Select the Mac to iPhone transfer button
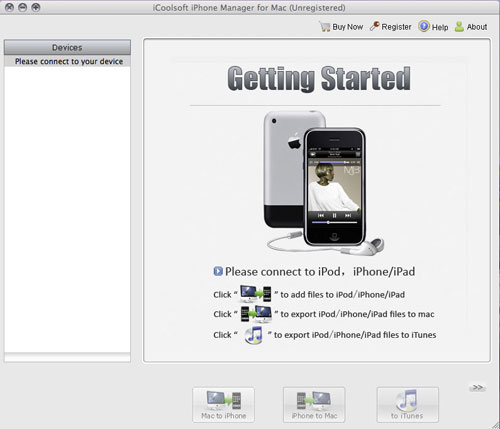Image resolution: width=500 pixels, height=429 pixels. pos(223,405)
